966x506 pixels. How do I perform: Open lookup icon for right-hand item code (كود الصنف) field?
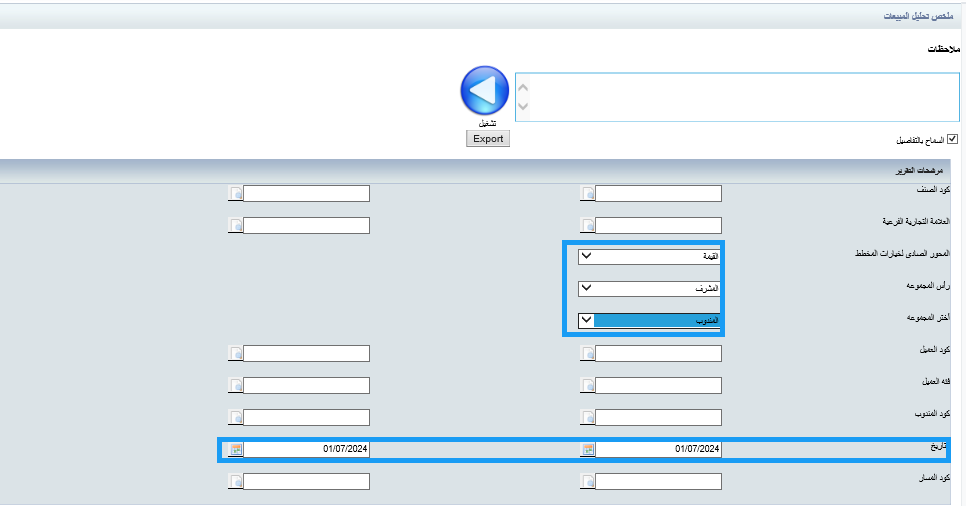(x=588, y=194)
